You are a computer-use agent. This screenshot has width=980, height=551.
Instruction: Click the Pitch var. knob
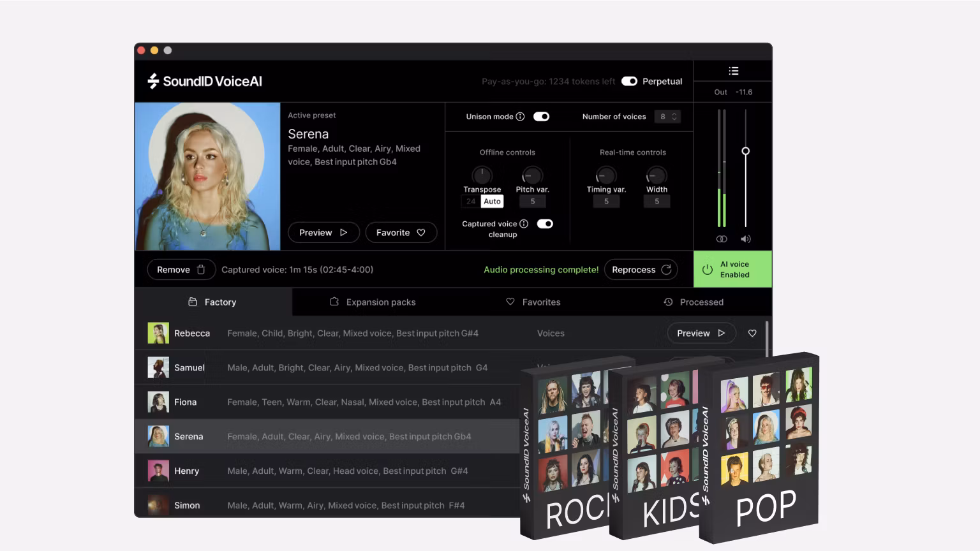[532, 175]
